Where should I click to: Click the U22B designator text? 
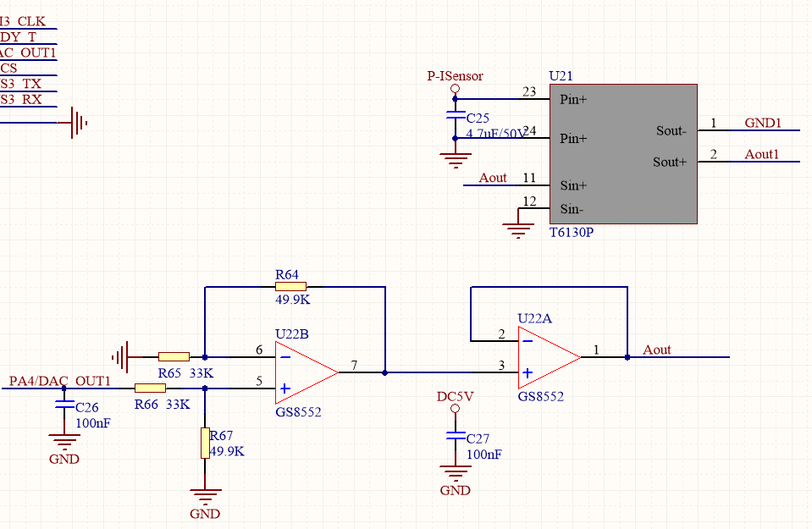coord(292,334)
